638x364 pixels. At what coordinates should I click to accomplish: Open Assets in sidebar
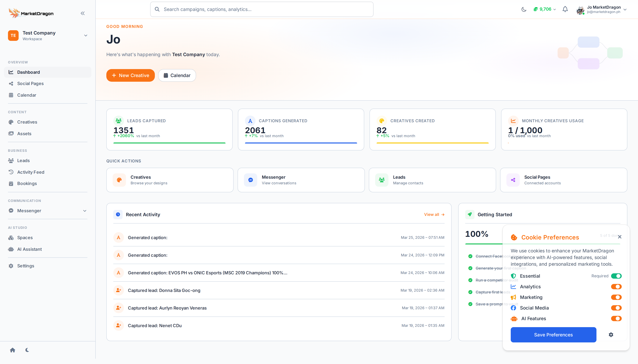coord(48,134)
